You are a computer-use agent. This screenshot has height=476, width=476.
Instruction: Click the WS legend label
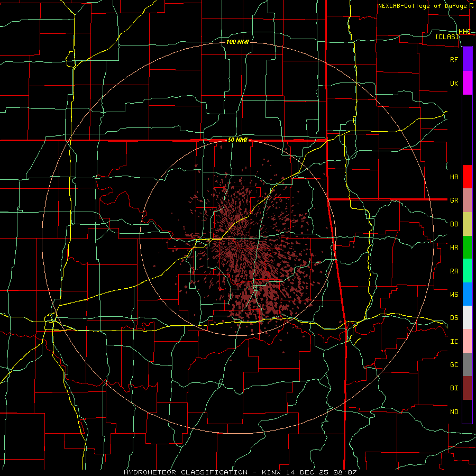(x=454, y=294)
